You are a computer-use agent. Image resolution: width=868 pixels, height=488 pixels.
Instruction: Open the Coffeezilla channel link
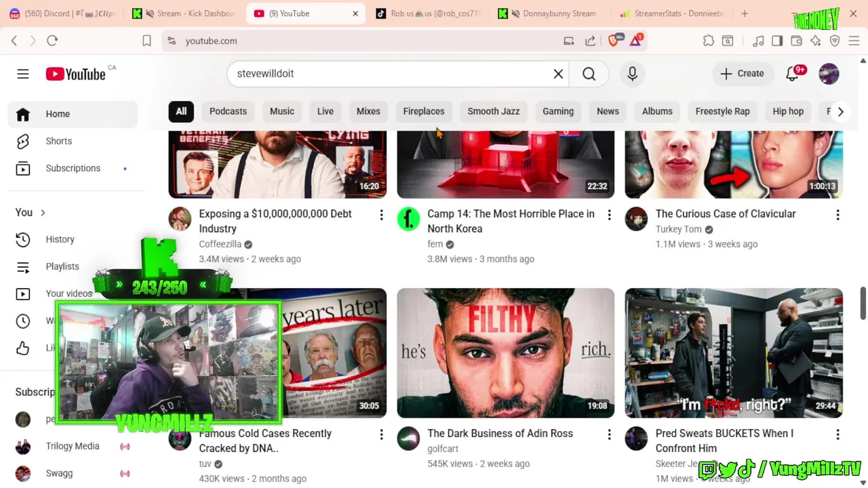coord(220,244)
